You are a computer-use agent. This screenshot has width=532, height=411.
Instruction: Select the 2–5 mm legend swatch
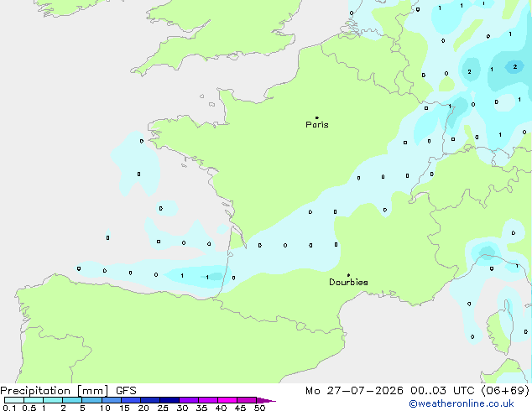72,400
